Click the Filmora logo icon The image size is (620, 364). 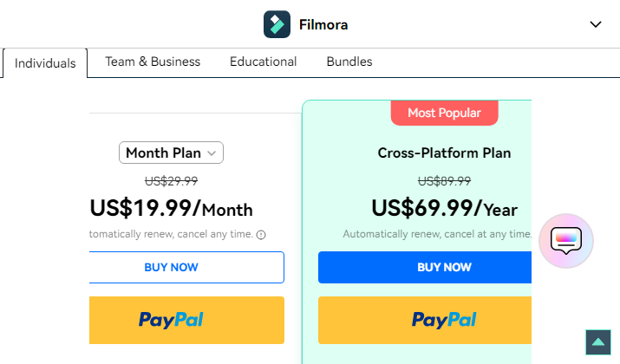pyautogui.click(x=277, y=24)
